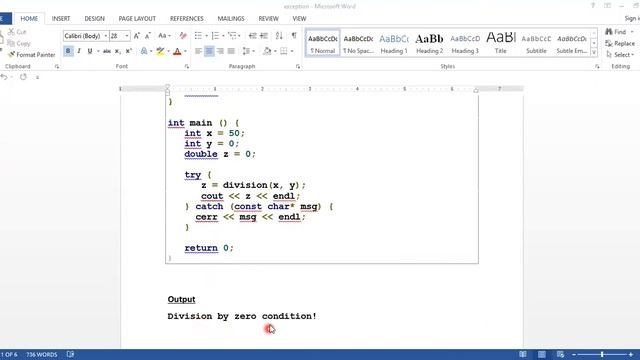This screenshot has height=360, width=640.
Task: Open the MAILINGS tab
Action: (231, 19)
